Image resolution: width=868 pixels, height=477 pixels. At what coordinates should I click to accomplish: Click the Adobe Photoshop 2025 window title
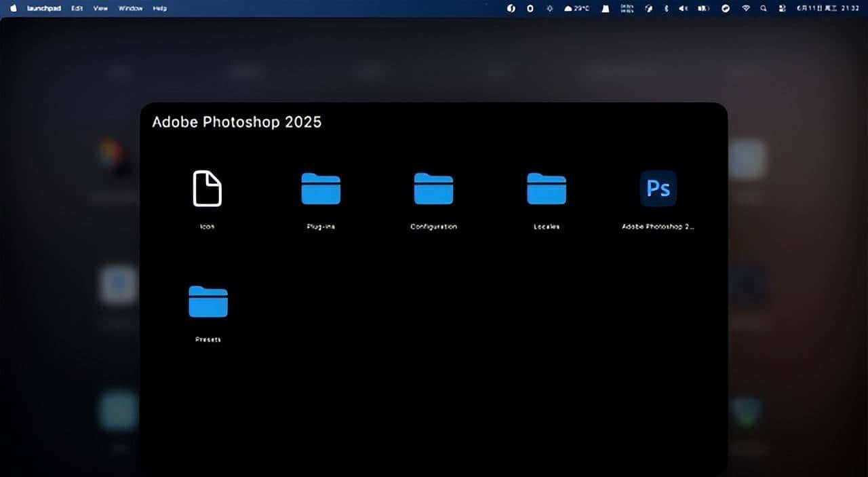(237, 122)
